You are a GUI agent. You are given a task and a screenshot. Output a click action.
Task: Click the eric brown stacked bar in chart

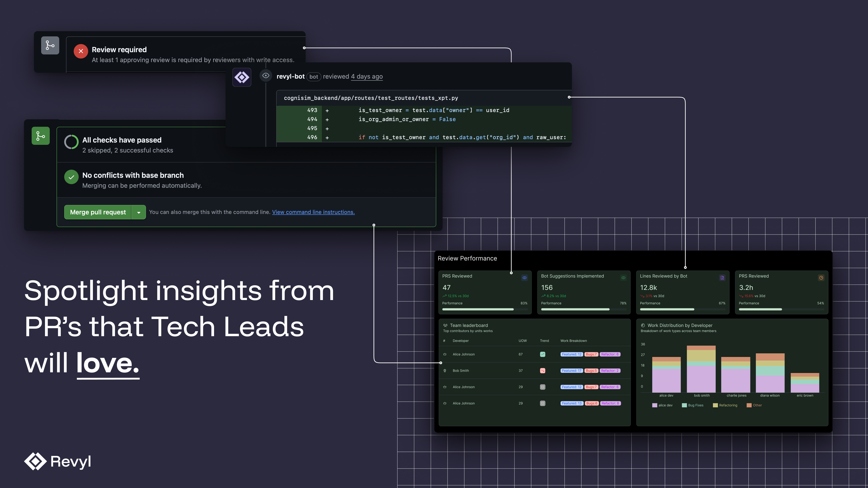pyautogui.click(x=805, y=382)
